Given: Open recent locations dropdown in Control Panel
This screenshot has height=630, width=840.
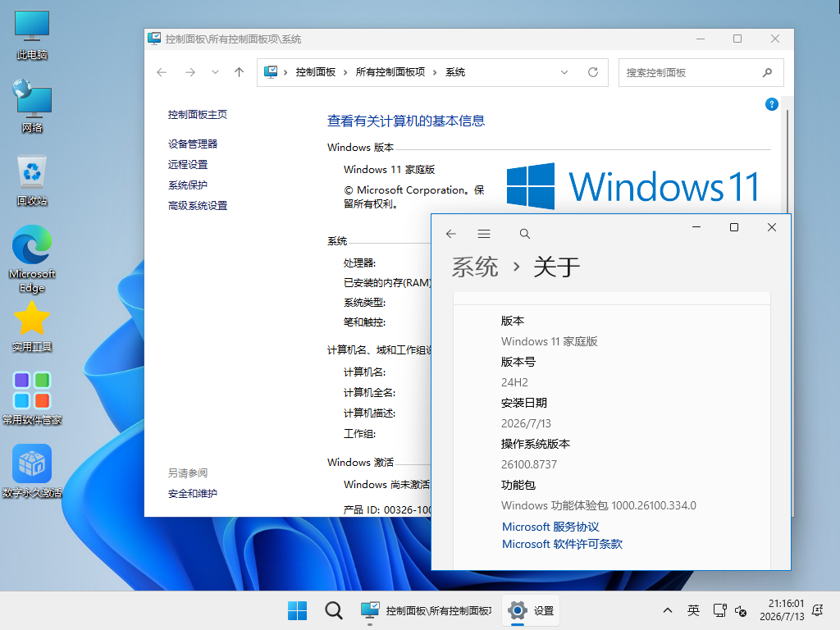Looking at the screenshot, I should pos(216,72).
